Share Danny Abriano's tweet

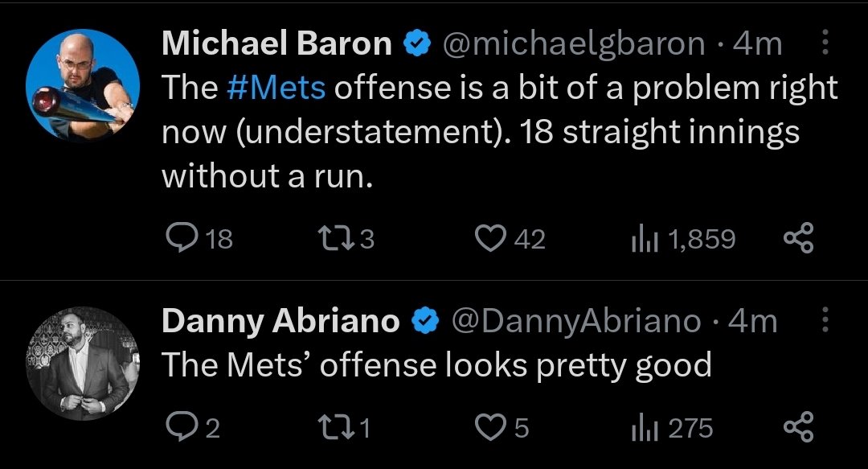point(799,427)
